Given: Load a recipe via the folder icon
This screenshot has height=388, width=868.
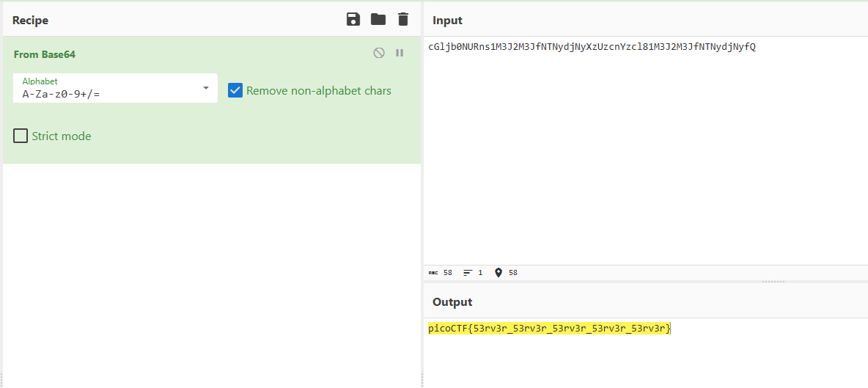Looking at the screenshot, I should (x=378, y=20).
